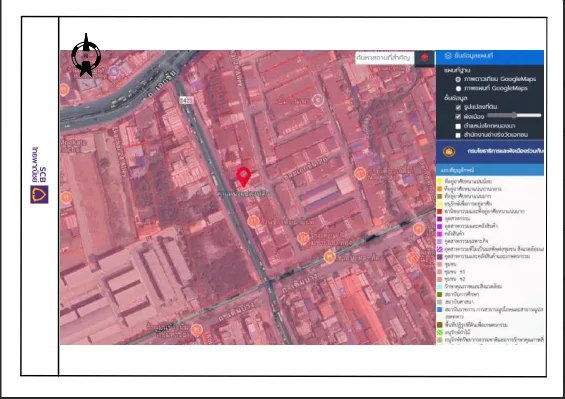This screenshot has height=399, width=565.
Task: Select the Google Maps street map radio button
Action: point(458,89)
